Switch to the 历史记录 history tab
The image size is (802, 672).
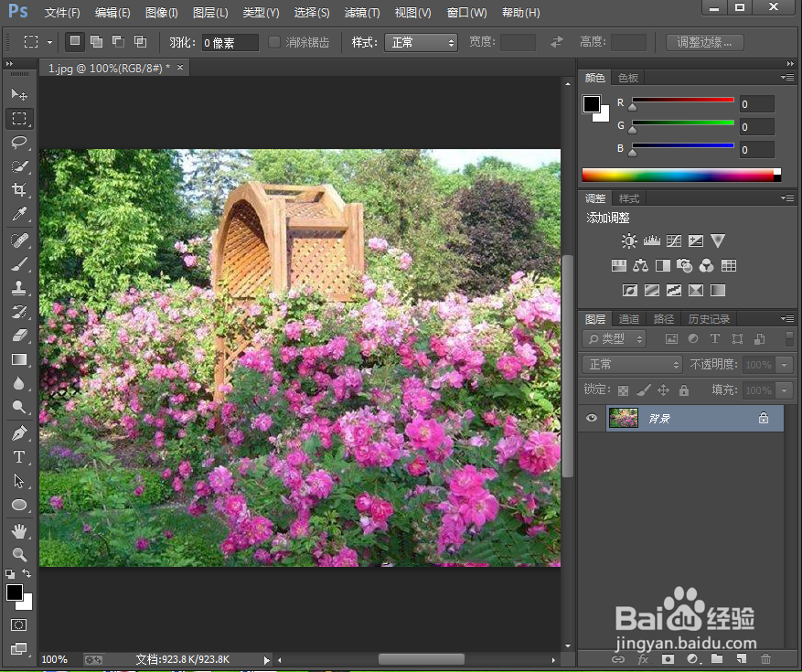coord(709,319)
